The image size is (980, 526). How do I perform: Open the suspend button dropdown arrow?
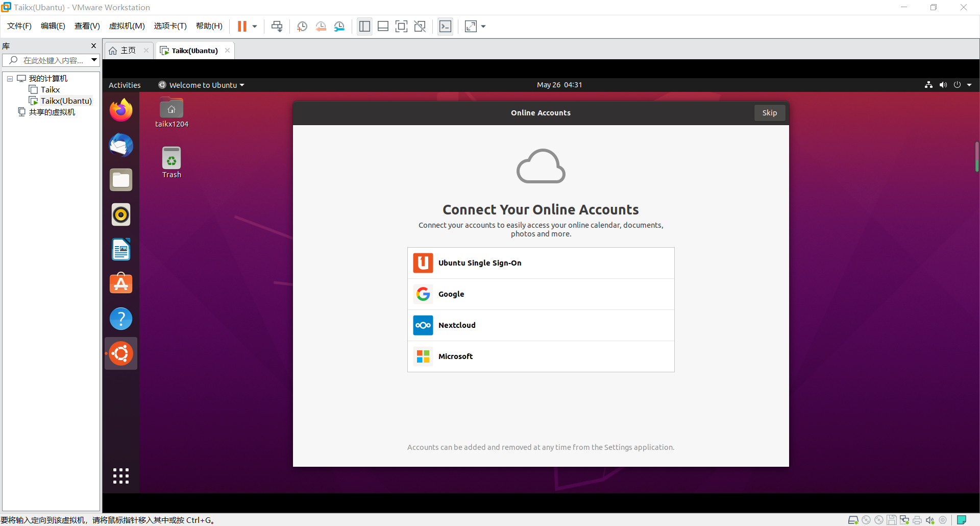tap(254, 26)
